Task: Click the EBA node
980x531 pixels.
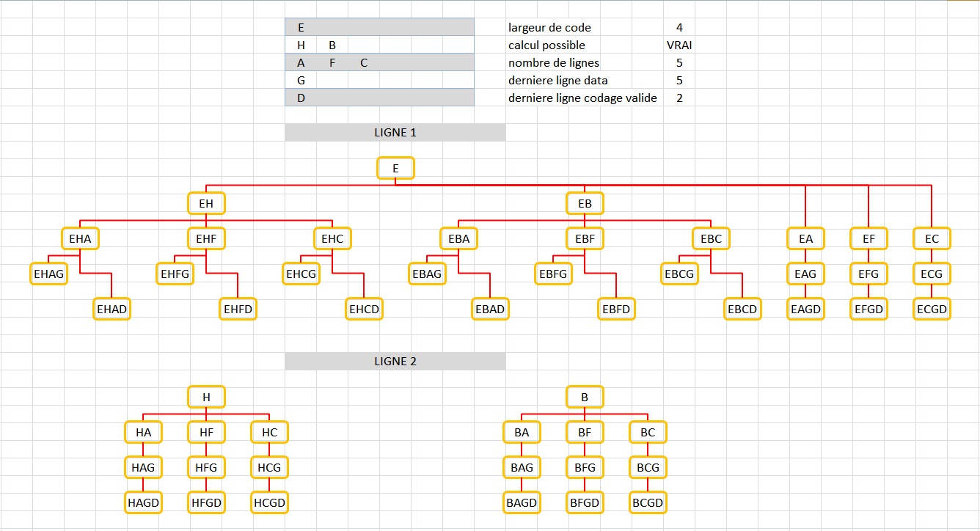Action: pos(458,238)
